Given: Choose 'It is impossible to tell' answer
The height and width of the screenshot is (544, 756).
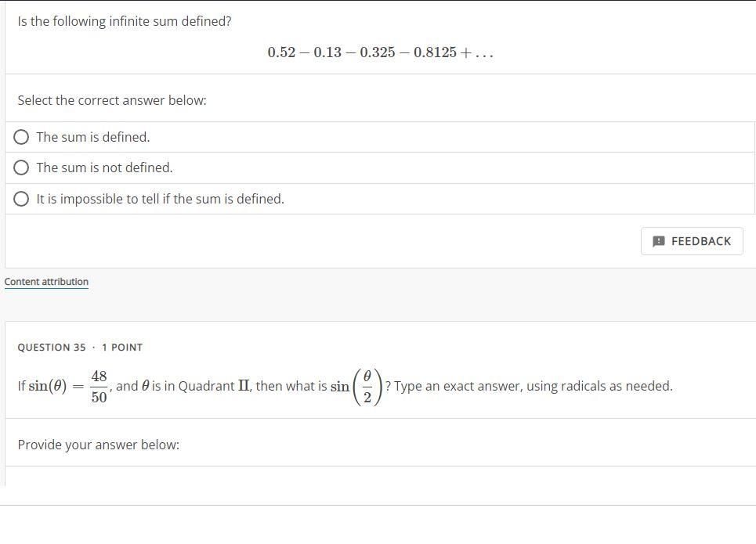Looking at the screenshot, I should click(x=21, y=198).
